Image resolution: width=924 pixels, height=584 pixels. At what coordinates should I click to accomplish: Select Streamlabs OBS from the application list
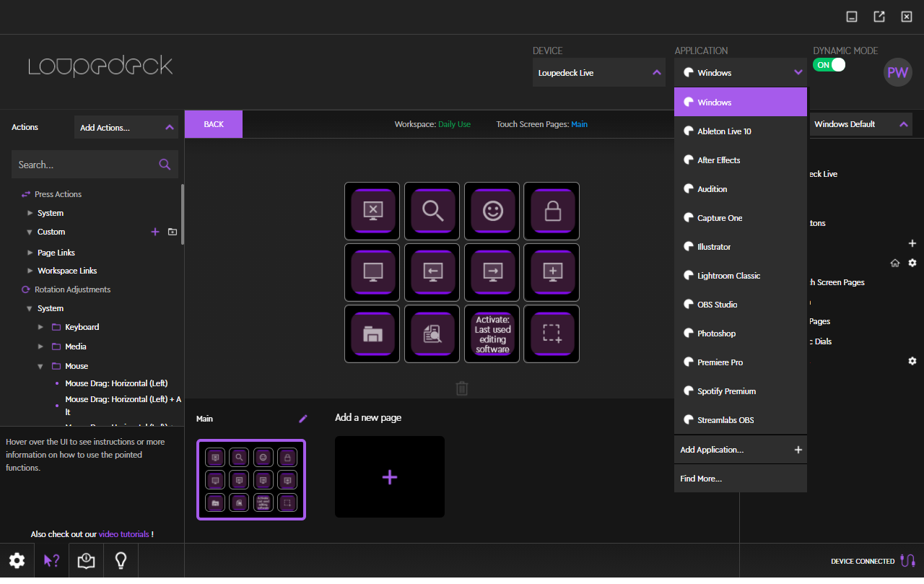pyautogui.click(x=741, y=420)
